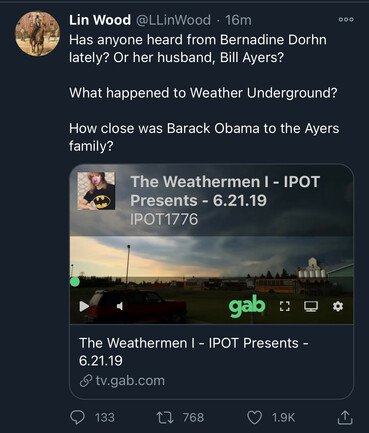This screenshot has height=433, width=369.
Task: Like the tweet with the heart icon
Action: (254, 417)
